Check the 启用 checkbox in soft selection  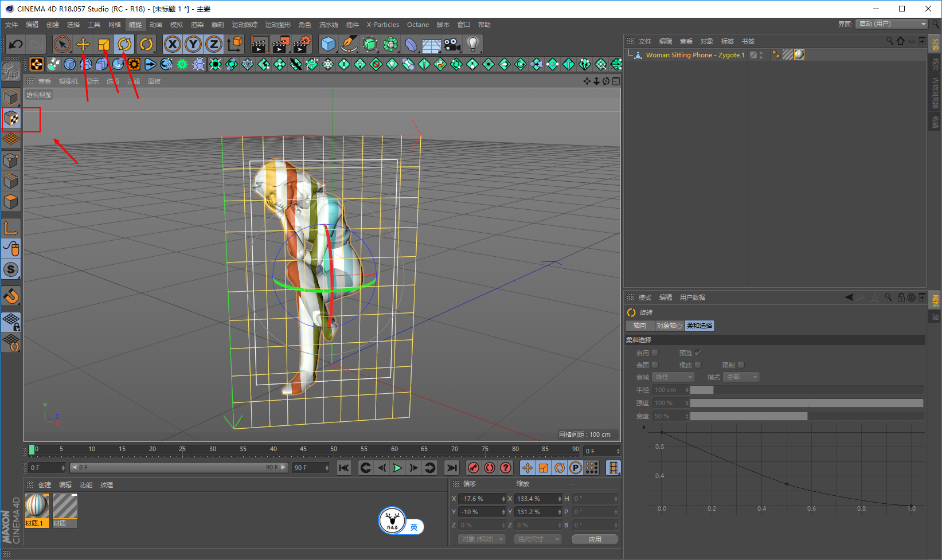(x=655, y=353)
